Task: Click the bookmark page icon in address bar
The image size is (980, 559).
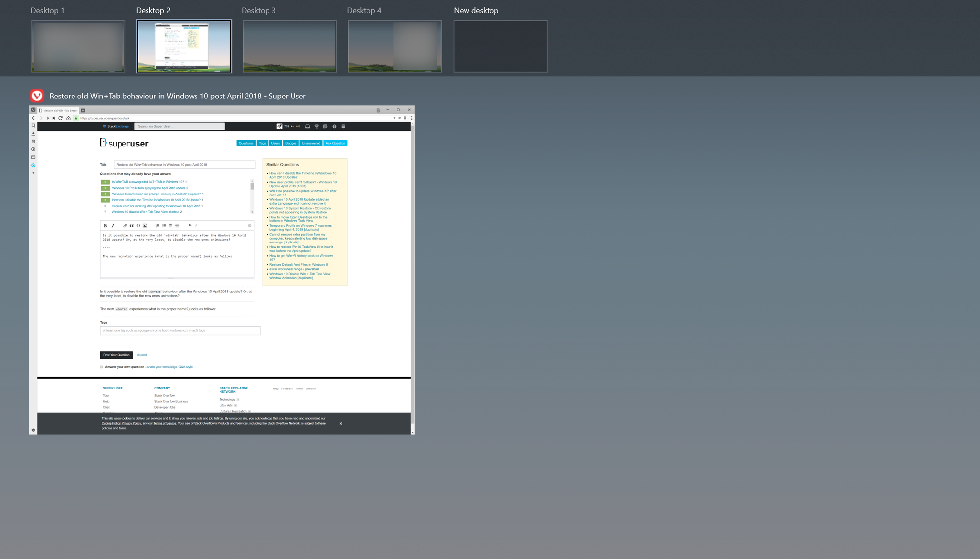Action: (x=405, y=118)
